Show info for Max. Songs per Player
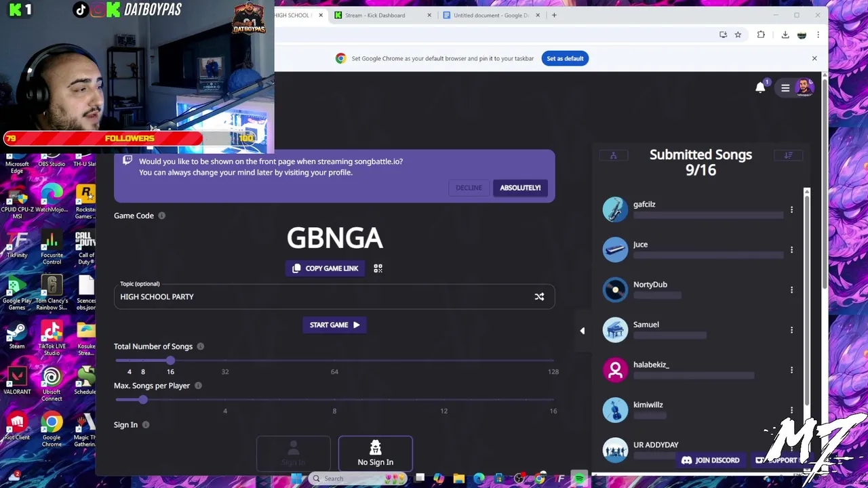The width and height of the screenshot is (868, 488). coord(198,386)
